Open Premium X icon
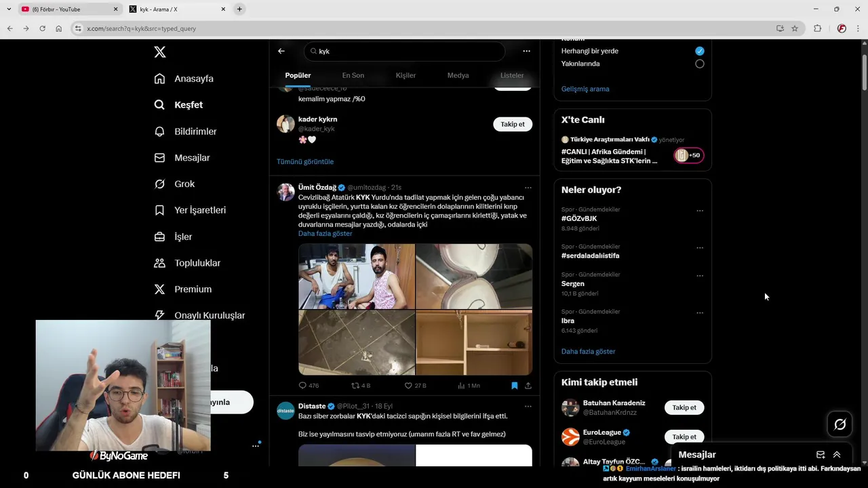 click(159, 289)
